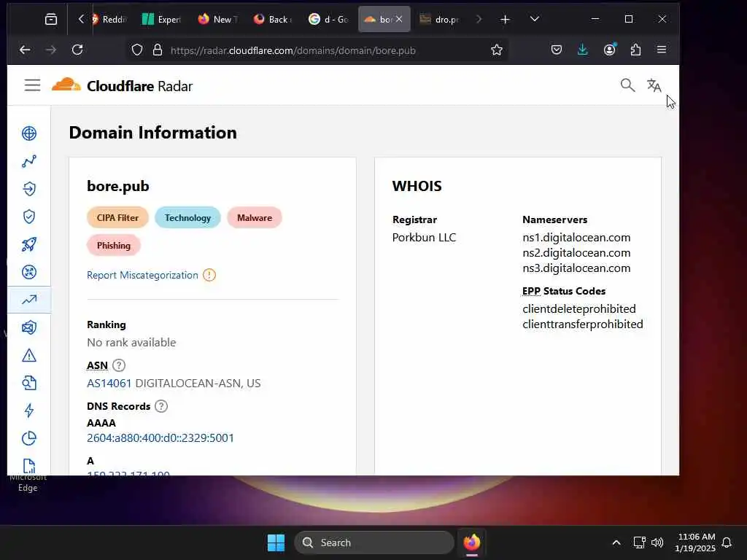Viewport: 747px width, 560px height.
Task: Open the document search sidebar icon
Action: [29, 383]
